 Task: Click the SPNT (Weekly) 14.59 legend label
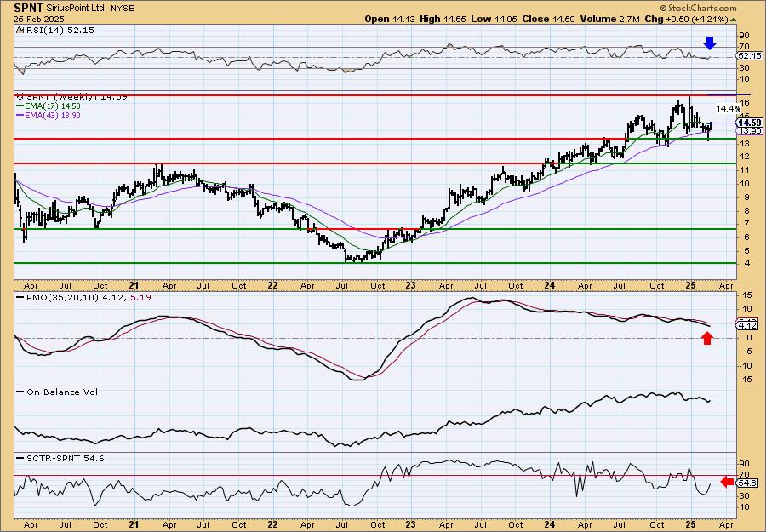[x=75, y=97]
